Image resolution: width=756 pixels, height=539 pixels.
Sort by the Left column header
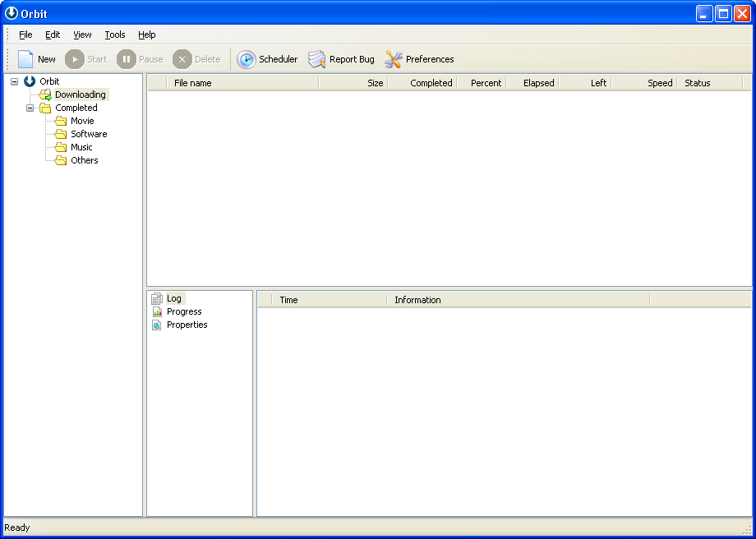pos(585,83)
